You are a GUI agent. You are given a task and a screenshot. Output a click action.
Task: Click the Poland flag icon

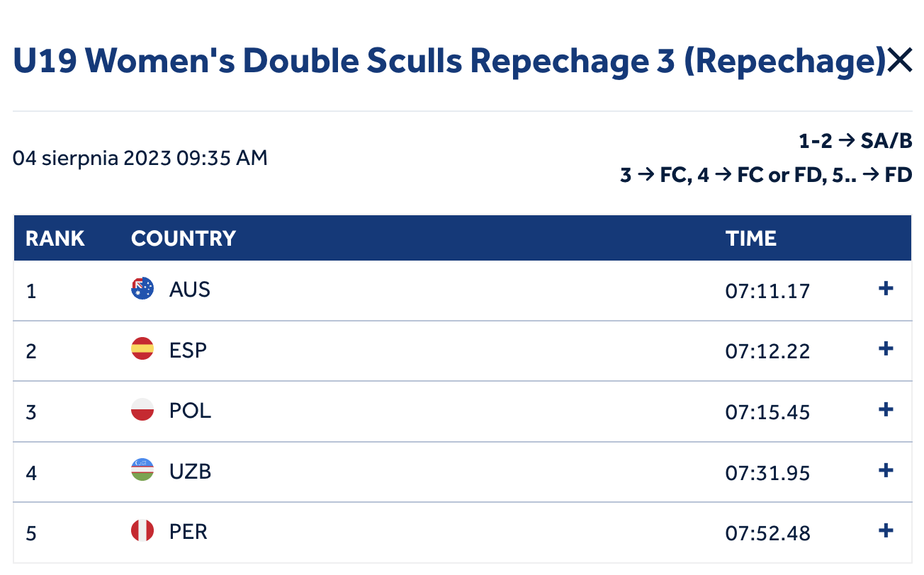pos(142,410)
